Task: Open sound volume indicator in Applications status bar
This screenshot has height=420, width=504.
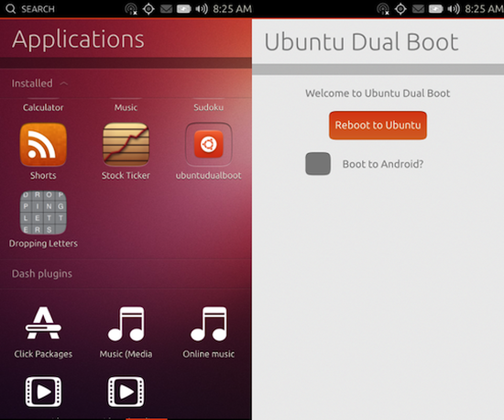Action: [202, 9]
